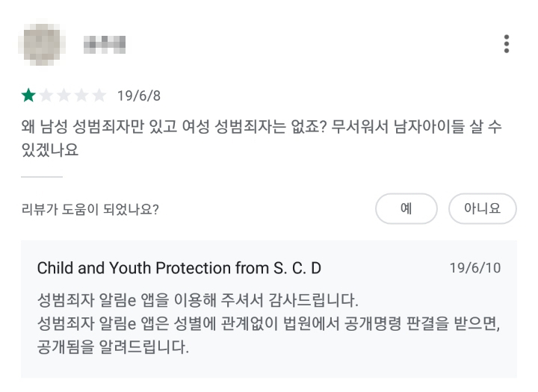Click reply line ending 감사드립니다
This screenshot has height=392, width=538.
197,300
